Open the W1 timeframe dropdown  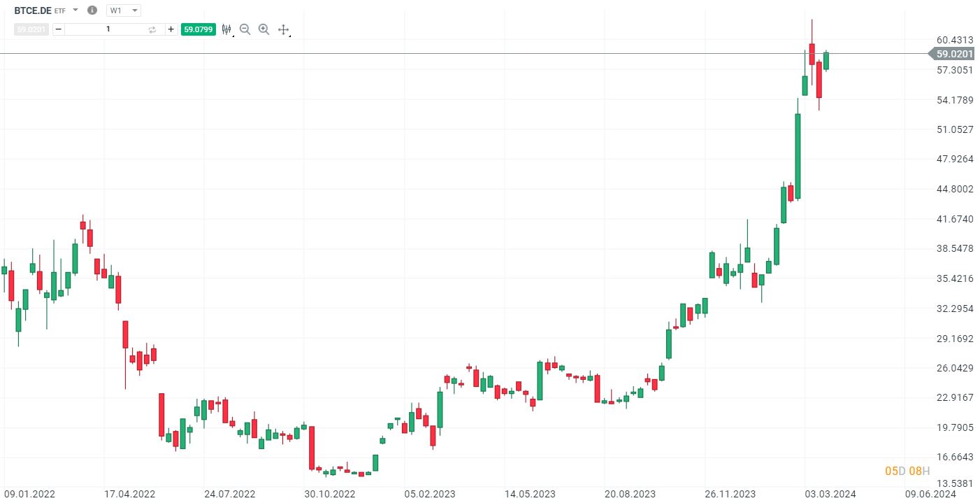(124, 10)
